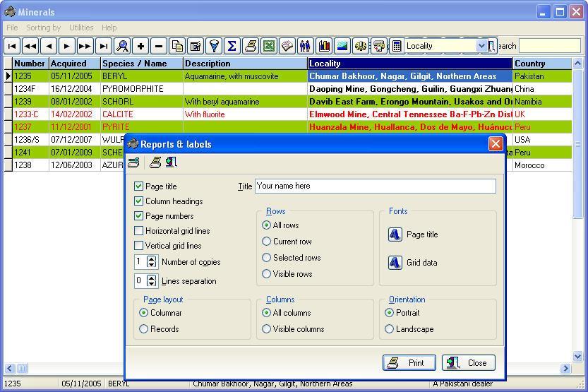Open the Sorting by menu

tap(43, 28)
